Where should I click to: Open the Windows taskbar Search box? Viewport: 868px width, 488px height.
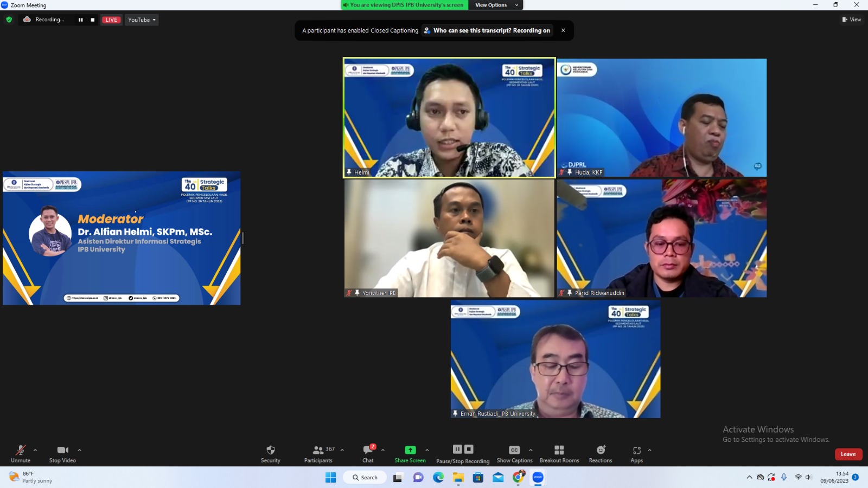click(365, 478)
